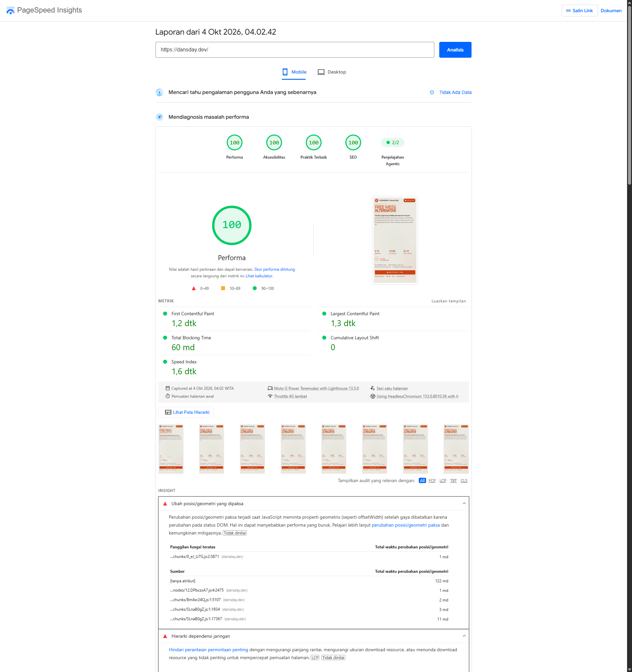Click the Cumulative Layout Shift metric
This screenshot has width=632, height=672.
(x=393, y=343)
